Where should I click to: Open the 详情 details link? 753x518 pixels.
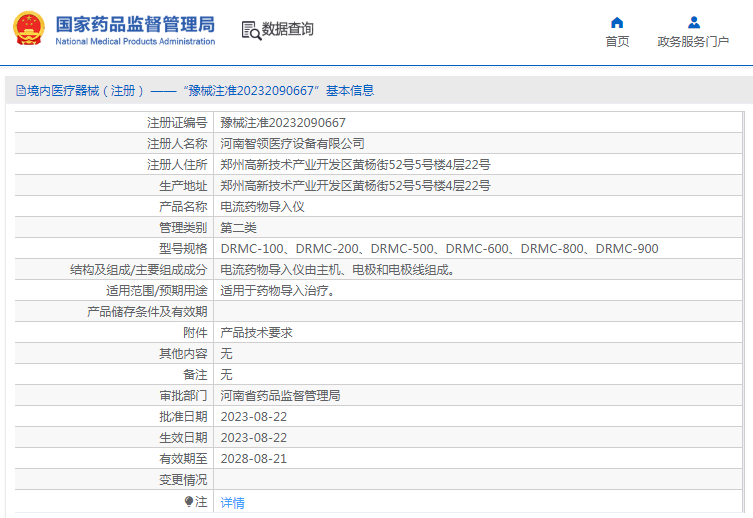pyautogui.click(x=232, y=503)
